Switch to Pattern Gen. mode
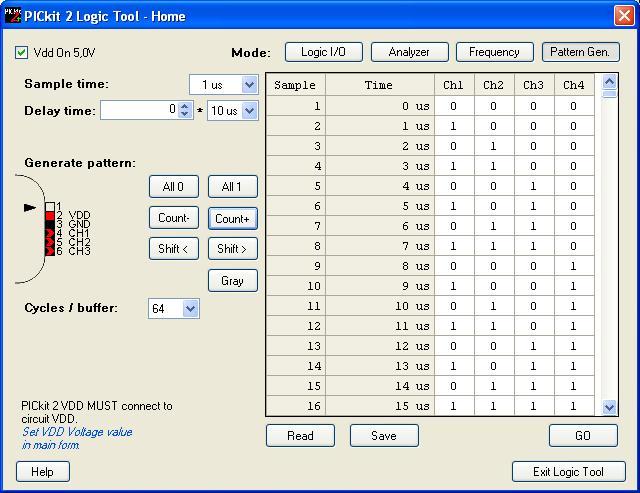Viewport: 640px width, 493px height. (580, 52)
